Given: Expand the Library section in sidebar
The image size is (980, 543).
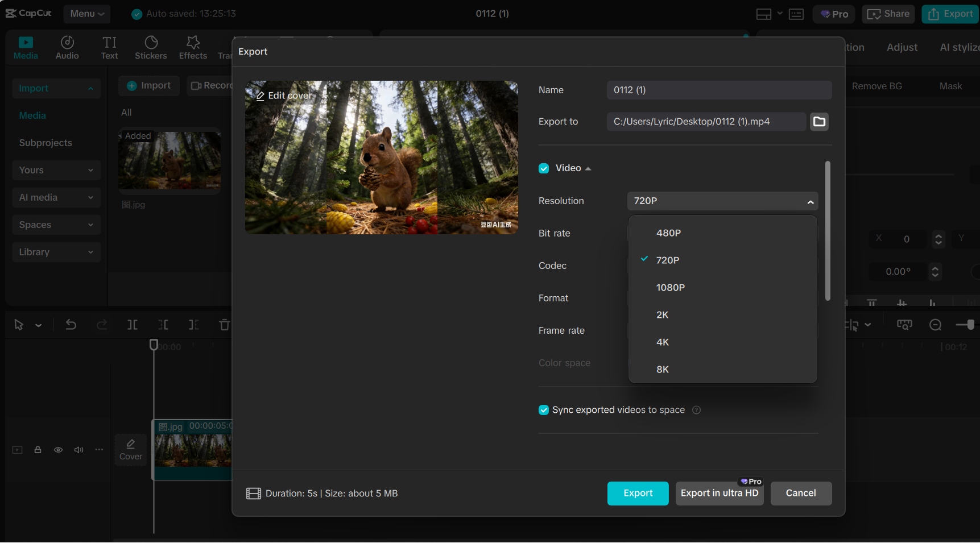Looking at the screenshot, I should [x=56, y=252].
